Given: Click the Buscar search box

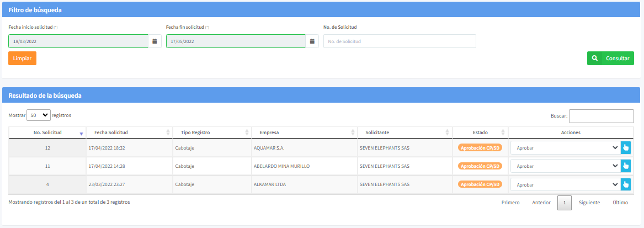Looking at the screenshot, I should (601, 116).
